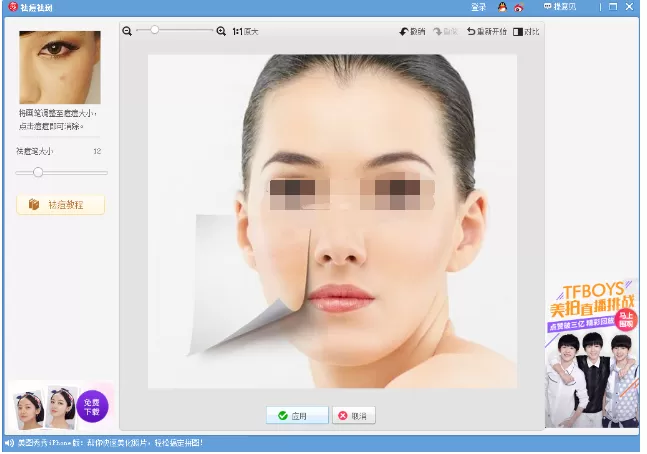The height and width of the screenshot is (454, 647).
Task: Click the Meitu app logo icon
Action: pyautogui.click(x=13, y=7)
